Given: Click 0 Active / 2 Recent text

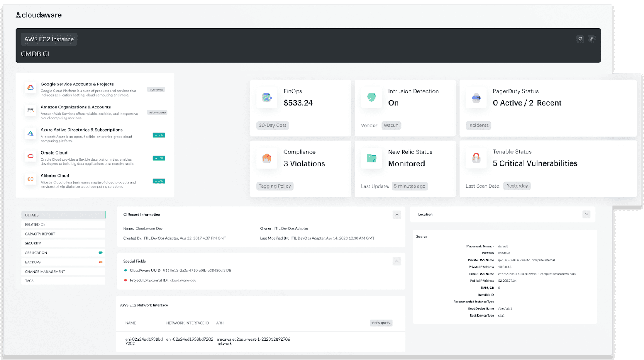Looking at the screenshot, I should (x=527, y=103).
